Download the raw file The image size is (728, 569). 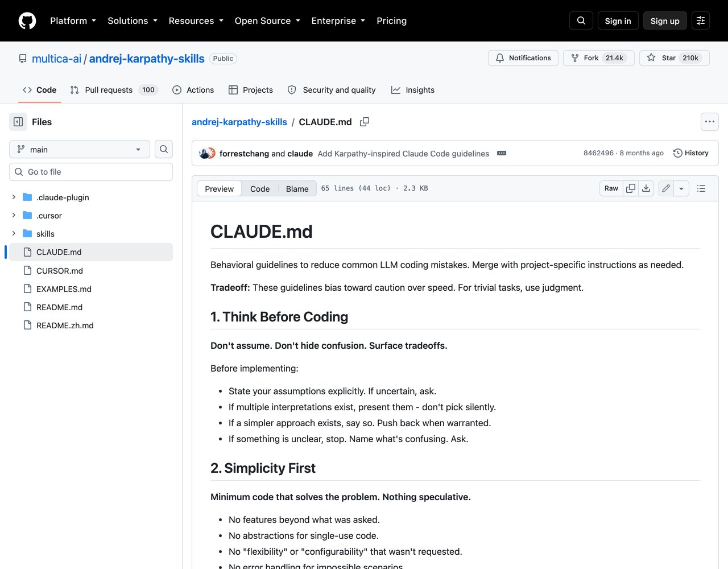point(646,188)
